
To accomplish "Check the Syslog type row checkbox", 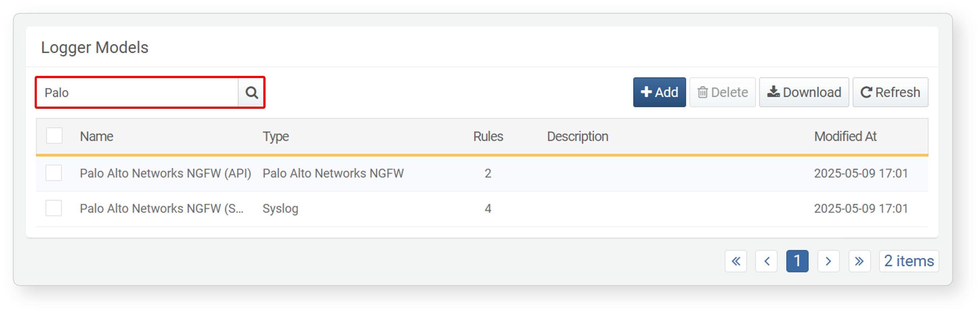I will coord(53,208).
